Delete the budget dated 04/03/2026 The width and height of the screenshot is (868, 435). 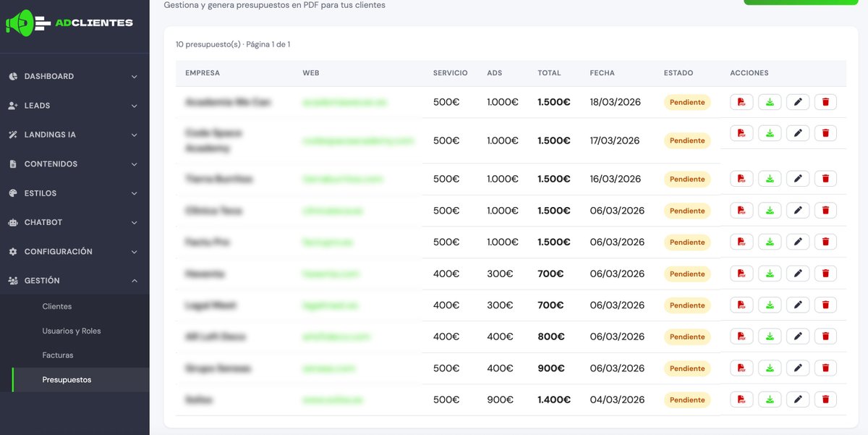point(825,400)
